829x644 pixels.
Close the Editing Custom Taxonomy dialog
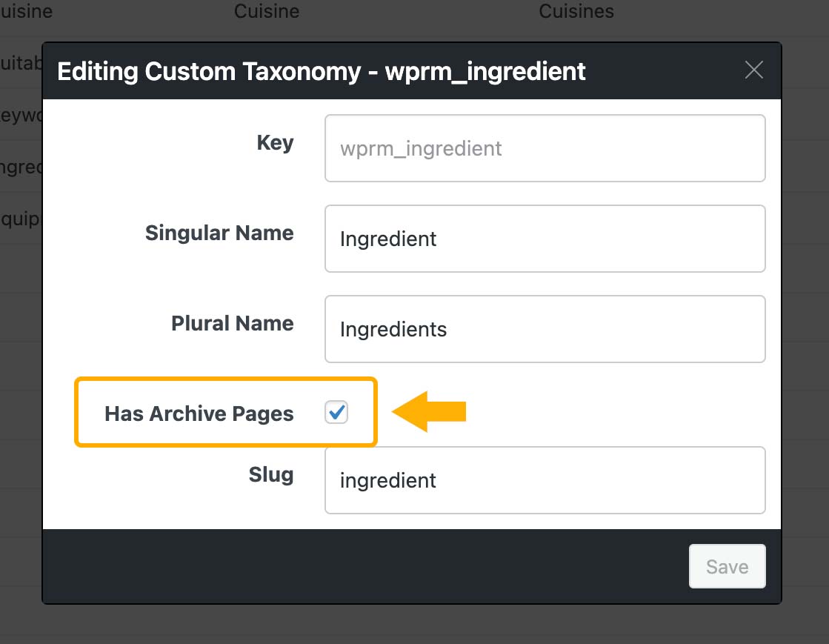click(x=753, y=70)
